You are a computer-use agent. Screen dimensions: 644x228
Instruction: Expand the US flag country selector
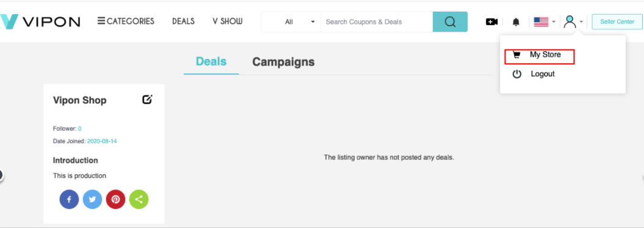tap(545, 22)
